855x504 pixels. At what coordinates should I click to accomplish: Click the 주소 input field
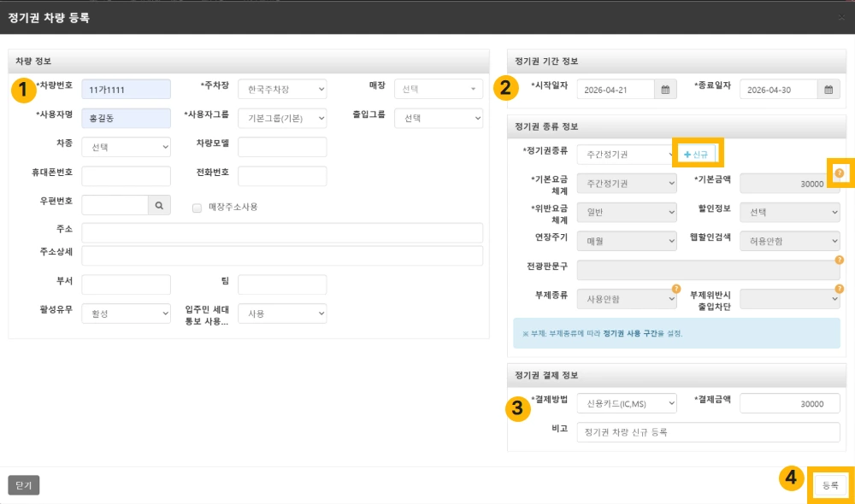click(x=282, y=232)
